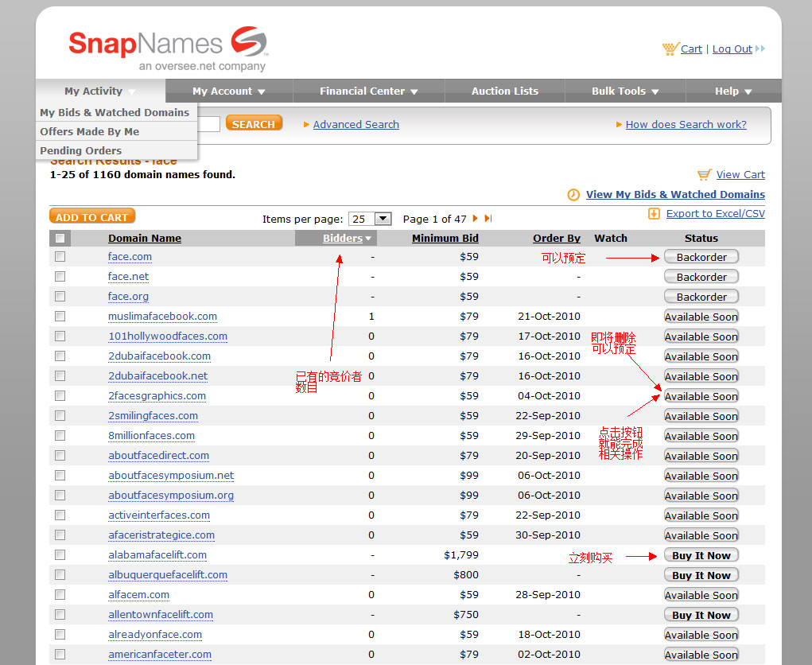Image resolution: width=812 pixels, height=665 pixels.
Task: Select the muslimafacebook.com checkbox
Action: click(x=60, y=316)
